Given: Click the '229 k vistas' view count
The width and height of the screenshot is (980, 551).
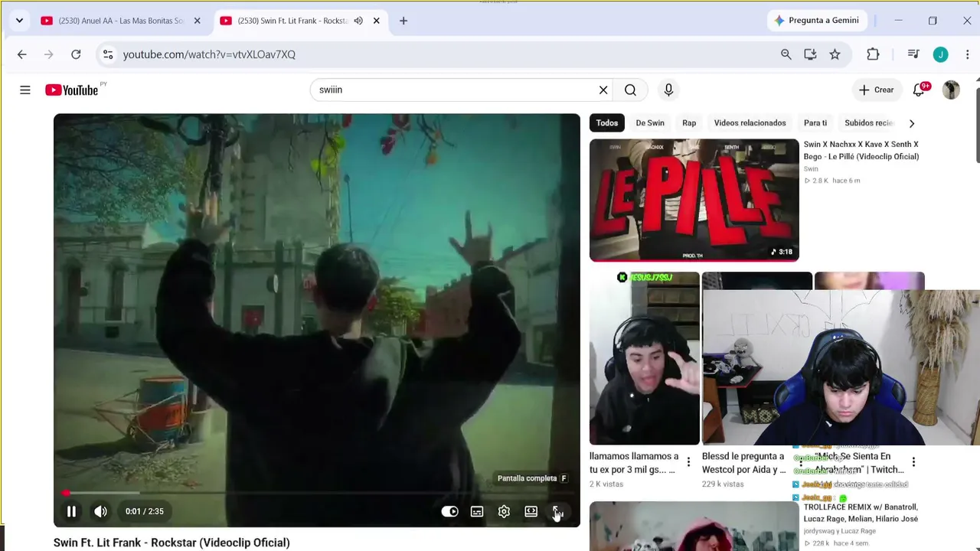Looking at the screenshot, I should (x=723, y=484).
